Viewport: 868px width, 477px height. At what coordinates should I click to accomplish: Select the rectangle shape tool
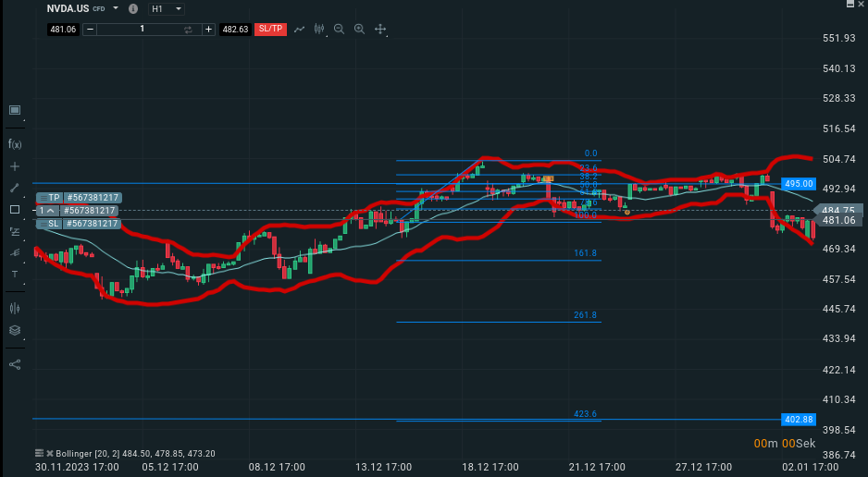pyautogui.click(x=15, y=210)
